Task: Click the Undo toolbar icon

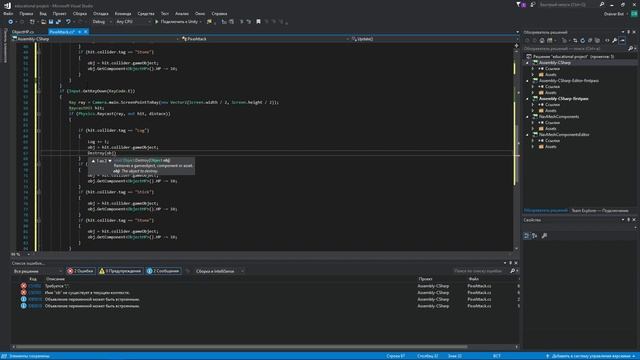Action: 68,22
